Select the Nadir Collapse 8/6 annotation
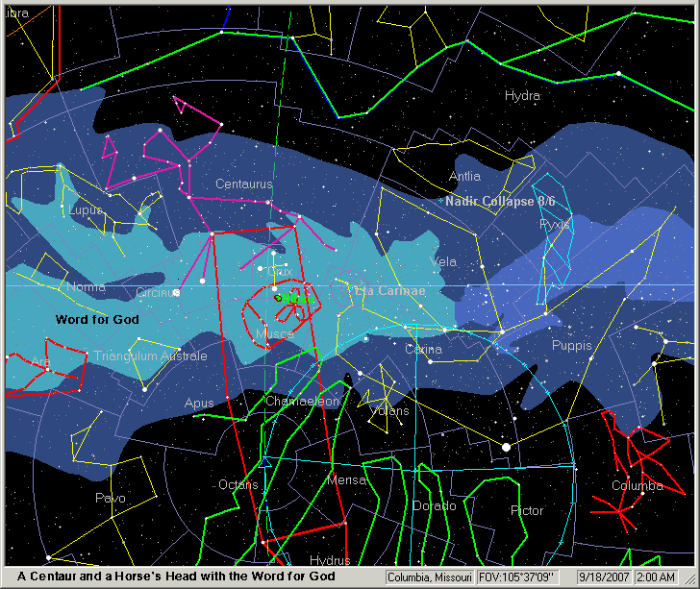Screen dimensions: 700x589 (500, 202)
